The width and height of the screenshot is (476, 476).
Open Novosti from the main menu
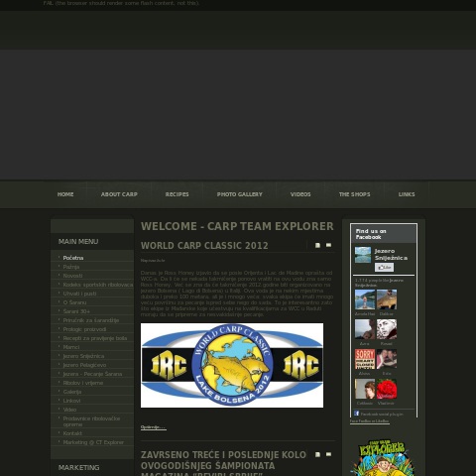(72, 276)
